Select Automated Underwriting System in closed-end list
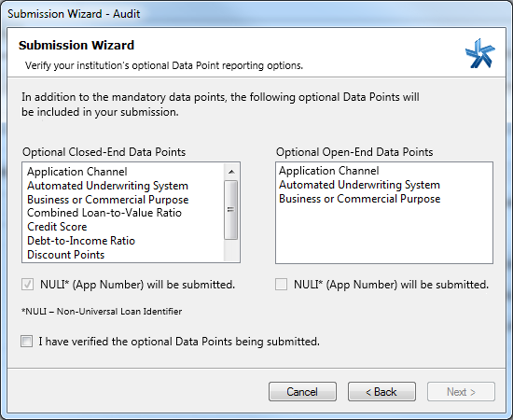Screen dimensions: 513x420 pyautogui.click(x=107, y=186)
